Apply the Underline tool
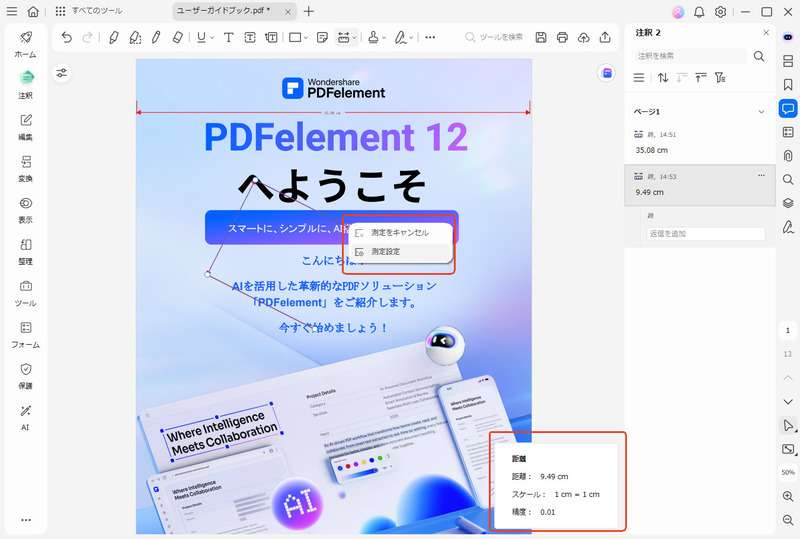 coord(202,37)
